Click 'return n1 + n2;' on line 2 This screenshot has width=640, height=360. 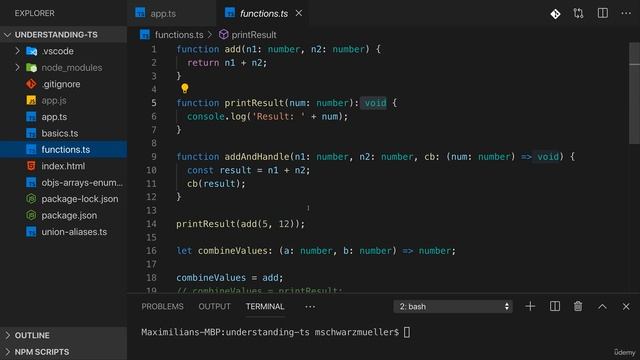coord(227,63)
